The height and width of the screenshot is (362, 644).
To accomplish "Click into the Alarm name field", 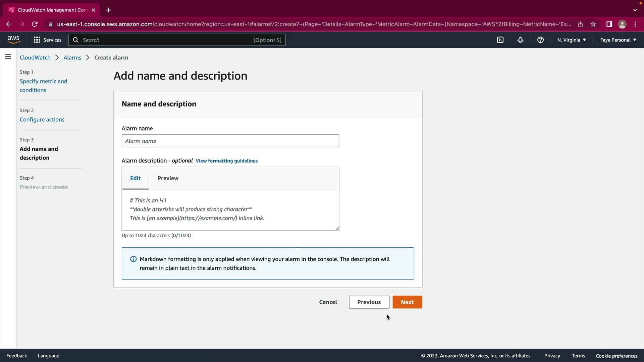I will [230, 141].
